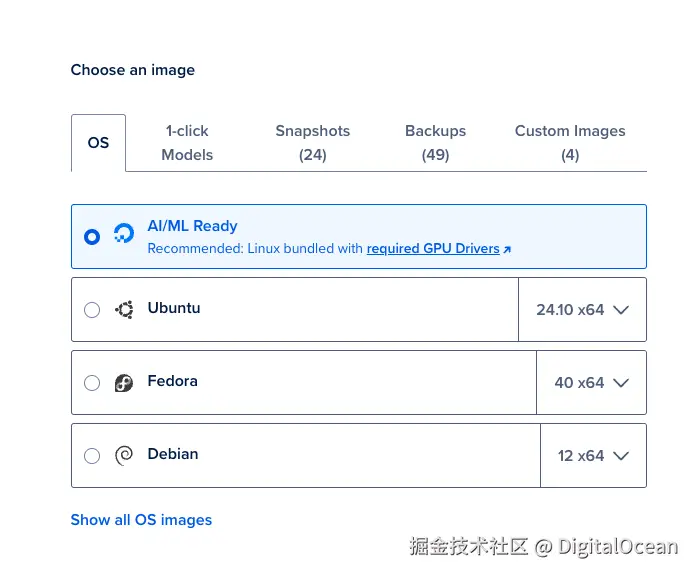Switch to the OS tab

pos(98,143)
